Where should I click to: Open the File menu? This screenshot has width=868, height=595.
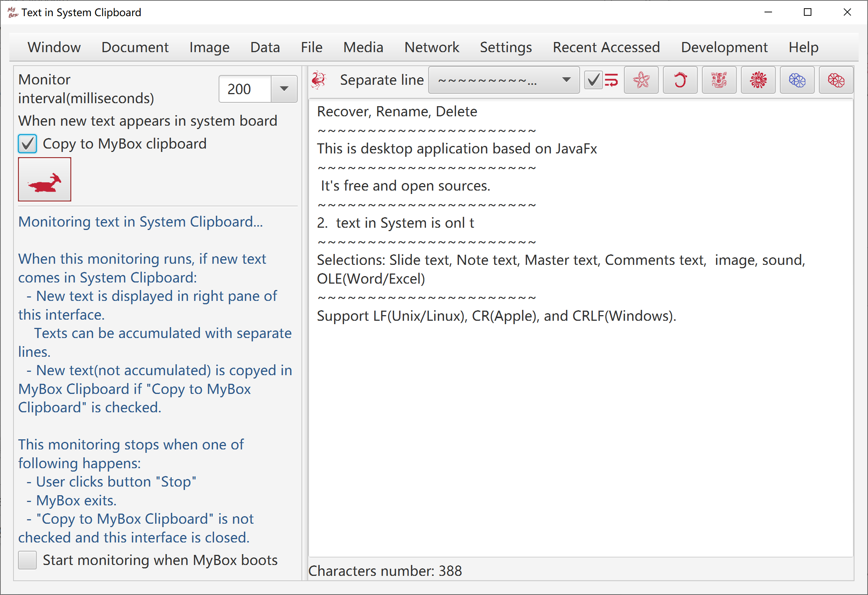pyautogui.click(x=312, y=47)
